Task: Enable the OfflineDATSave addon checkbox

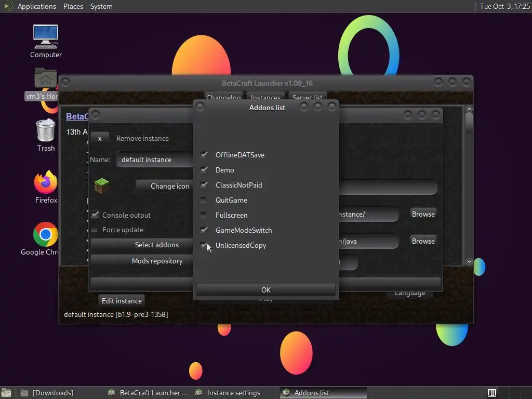Action: [204, 155]
